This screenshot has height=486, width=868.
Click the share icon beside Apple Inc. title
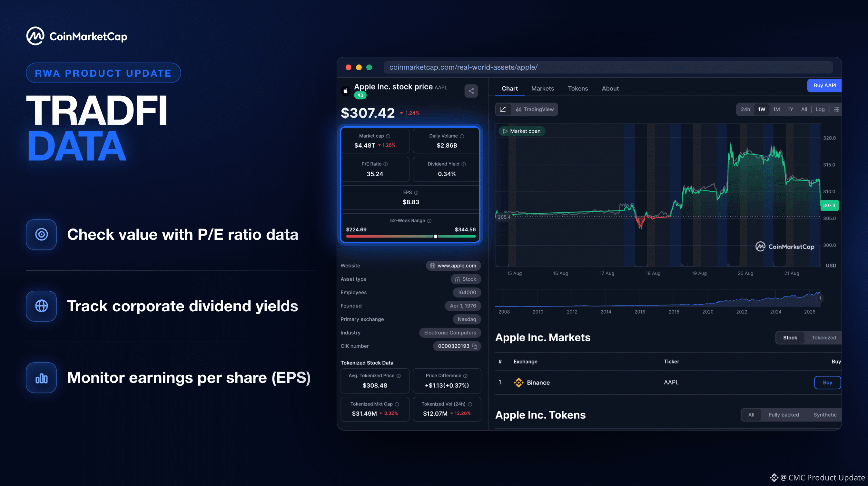coord(471,91)
